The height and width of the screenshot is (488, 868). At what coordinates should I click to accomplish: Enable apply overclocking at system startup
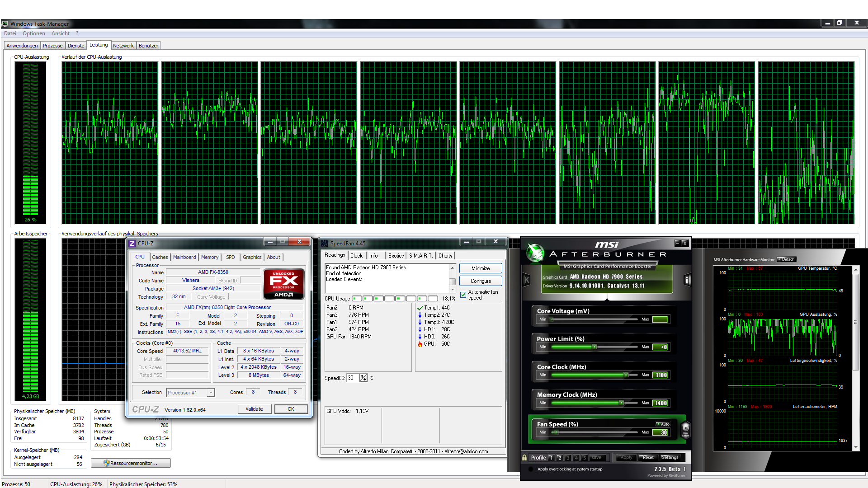(531, 469)
